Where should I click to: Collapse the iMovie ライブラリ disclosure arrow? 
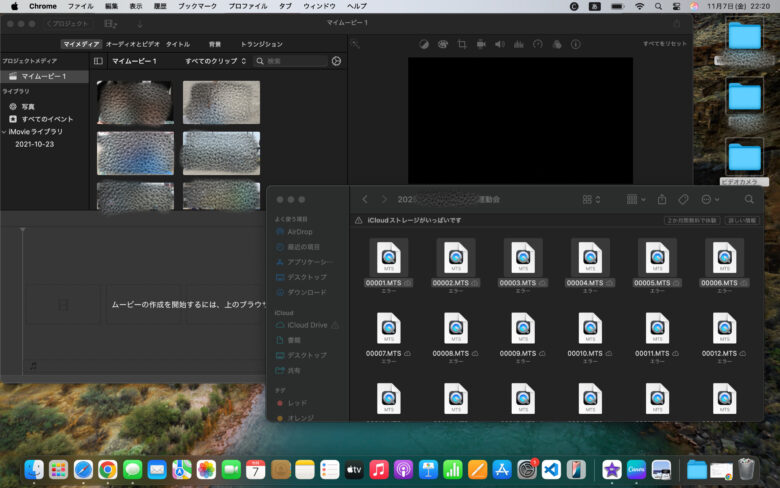[x=4, y=131]
